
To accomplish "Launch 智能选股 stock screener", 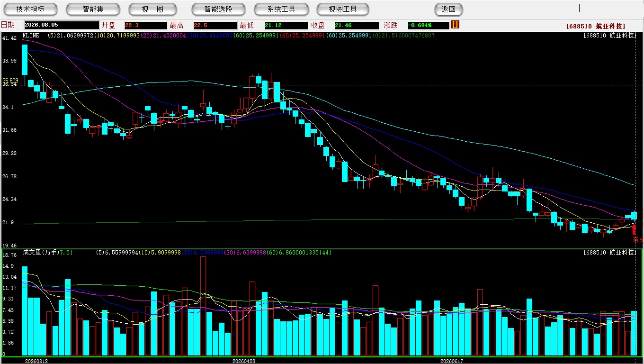I will click(x=218, y=9).
